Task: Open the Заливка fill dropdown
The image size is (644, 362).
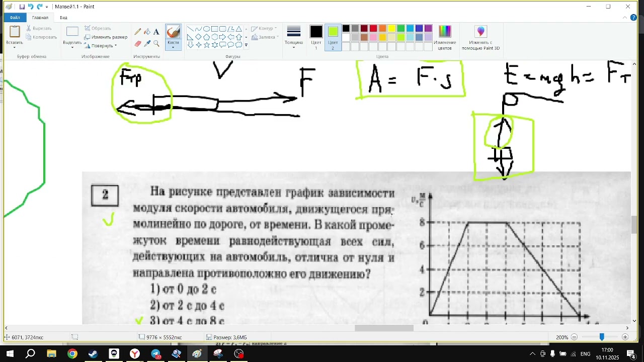Action: (265, 37)
